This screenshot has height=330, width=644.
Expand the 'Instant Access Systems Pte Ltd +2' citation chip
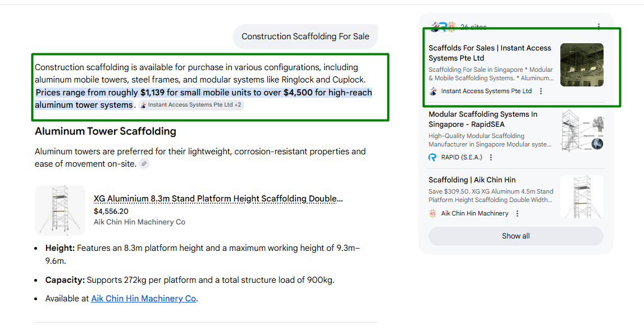(x=191, y=105)
